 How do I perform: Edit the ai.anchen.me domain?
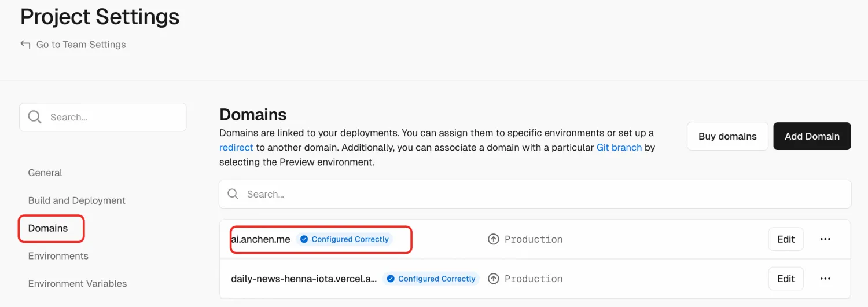pos(786,239)
